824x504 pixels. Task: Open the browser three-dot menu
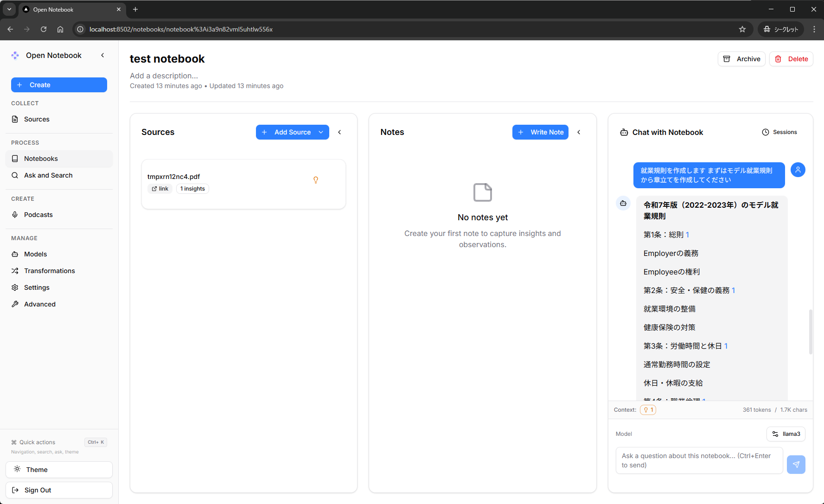point(814,29)
